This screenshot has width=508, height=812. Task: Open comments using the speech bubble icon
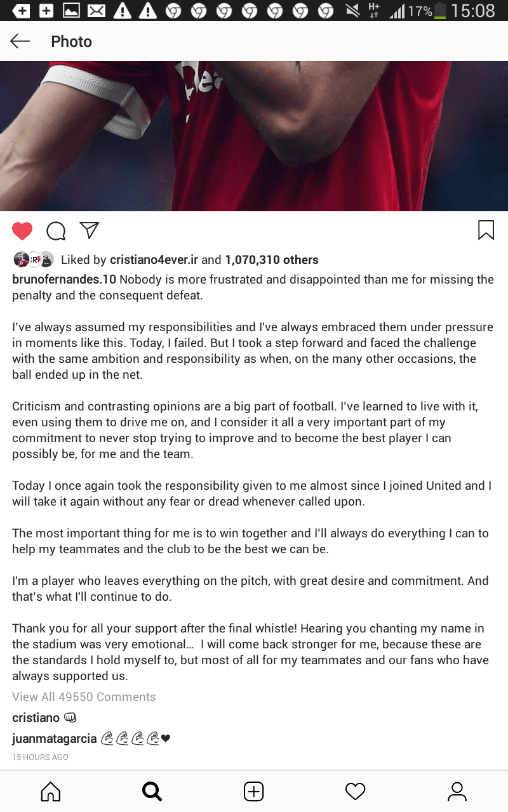pyautogui.click(x=56, y=231)
